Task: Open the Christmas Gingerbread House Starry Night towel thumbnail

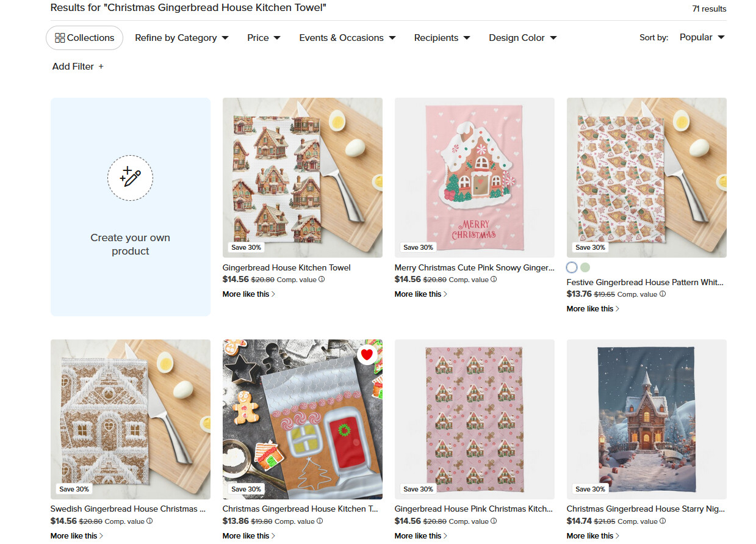Action: pyautogui.click(x=646, y=419)
